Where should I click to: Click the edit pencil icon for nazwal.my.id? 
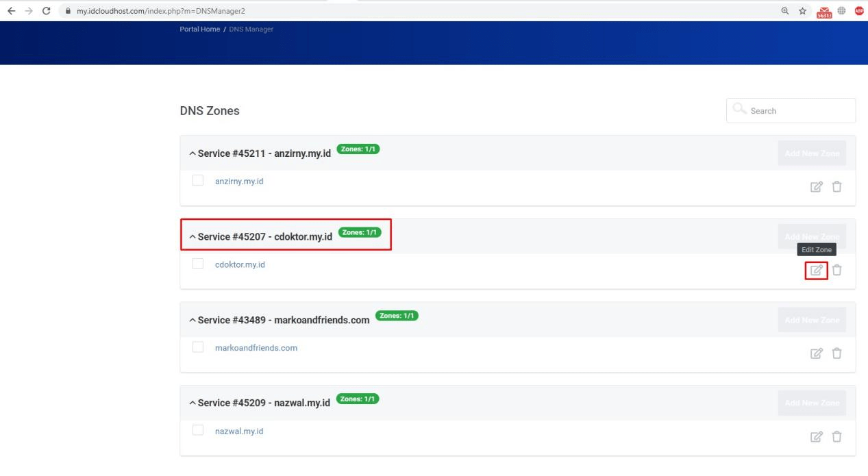pos(816,436)
